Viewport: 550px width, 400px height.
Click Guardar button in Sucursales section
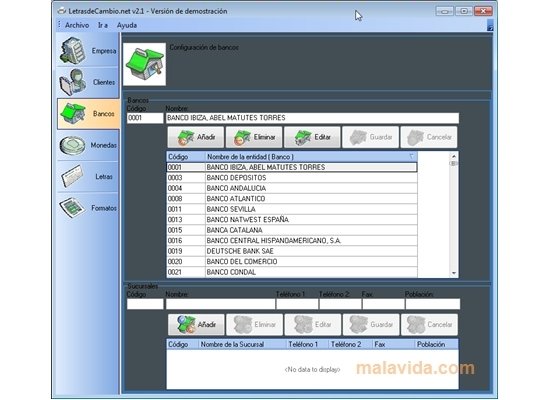click(x=371, y=325)
